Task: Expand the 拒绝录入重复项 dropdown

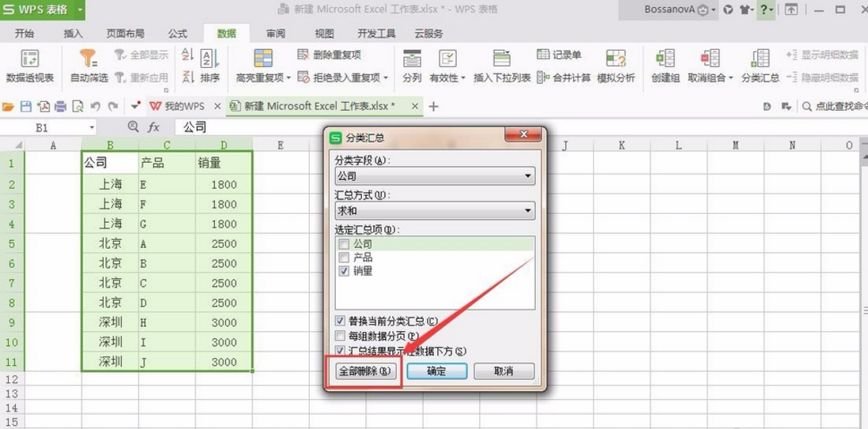Action: click(386, 78)
